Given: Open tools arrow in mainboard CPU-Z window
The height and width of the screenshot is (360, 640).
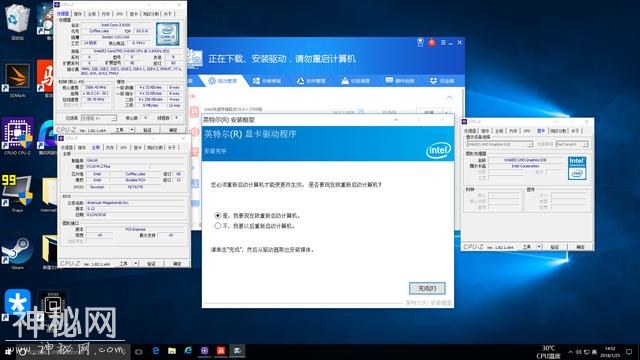Looking at the screenshot, I should [136, 264].
